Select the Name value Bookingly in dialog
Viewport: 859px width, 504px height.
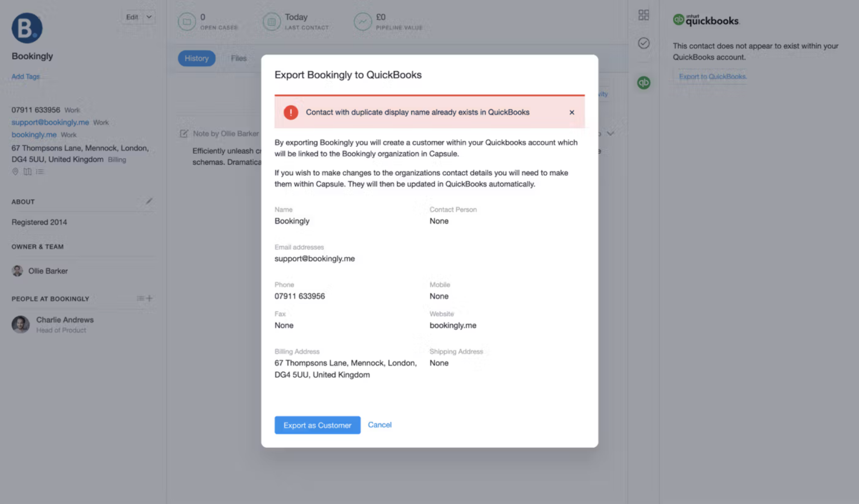pos(292,221)
